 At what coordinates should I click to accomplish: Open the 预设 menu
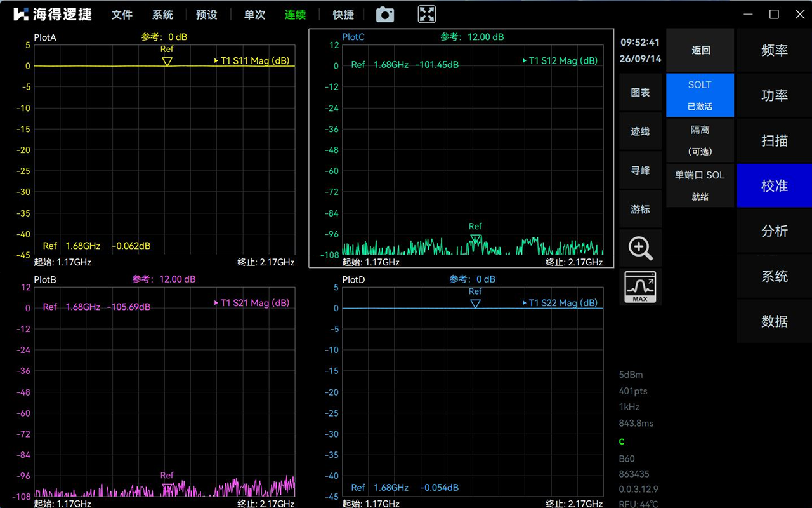click(207, 15)
